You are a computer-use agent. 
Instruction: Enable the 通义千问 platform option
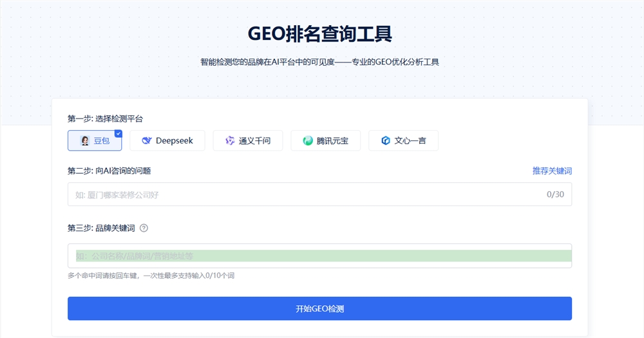[248, 140]
